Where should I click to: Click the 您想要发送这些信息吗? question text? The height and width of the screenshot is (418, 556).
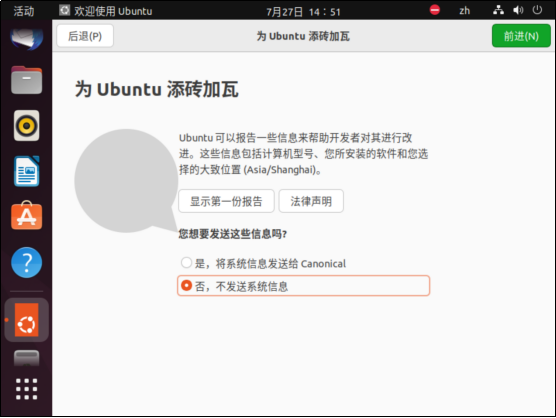(233, 234)
